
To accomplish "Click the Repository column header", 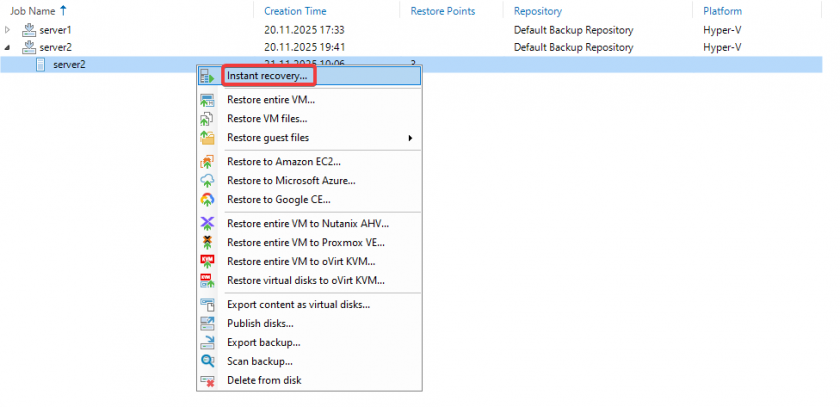I will coord(537,11).
